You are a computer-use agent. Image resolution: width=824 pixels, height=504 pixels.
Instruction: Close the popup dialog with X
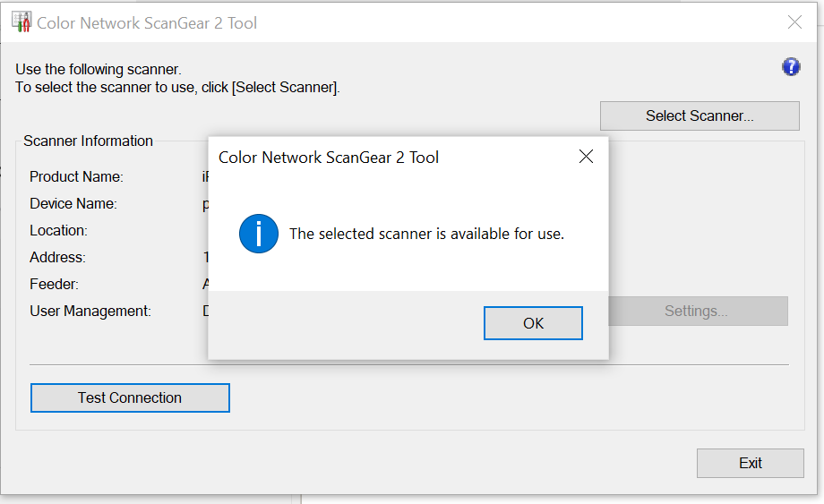(x=586, y=157)
